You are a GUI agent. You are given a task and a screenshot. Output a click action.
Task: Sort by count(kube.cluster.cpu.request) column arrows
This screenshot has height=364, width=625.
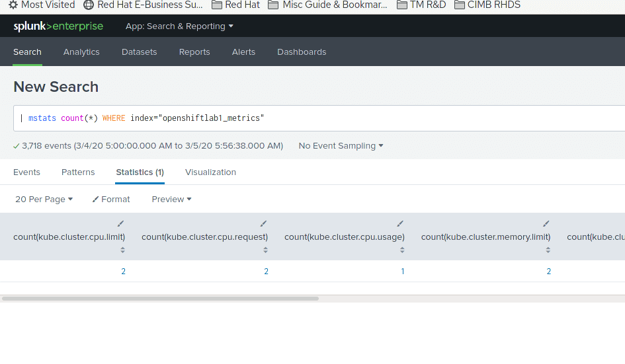pyautogui.click(x=266, y=250)
